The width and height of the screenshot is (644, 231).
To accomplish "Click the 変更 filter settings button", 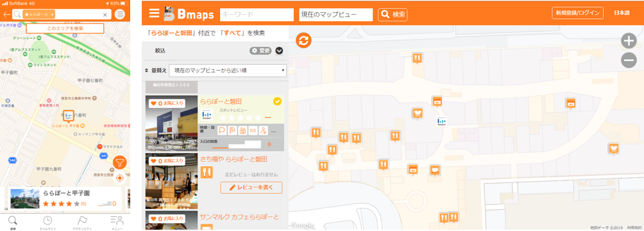I will [261, 51].
